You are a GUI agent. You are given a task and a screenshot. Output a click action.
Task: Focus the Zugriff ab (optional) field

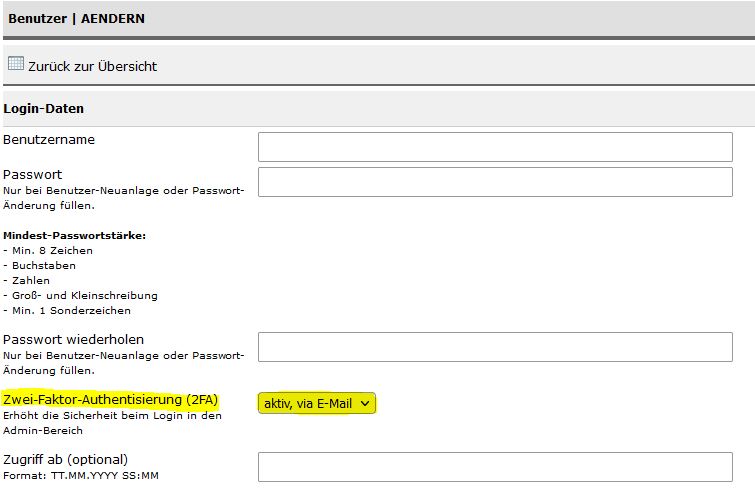495,467
